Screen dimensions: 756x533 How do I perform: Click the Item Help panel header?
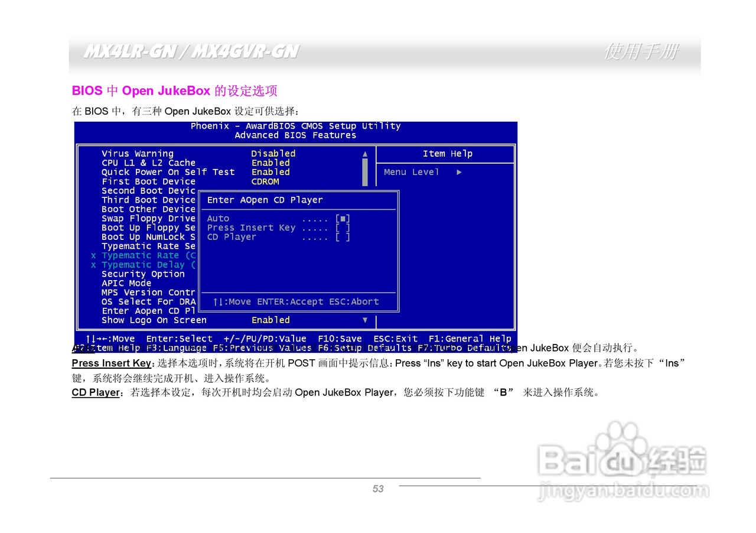pos(447,154)
